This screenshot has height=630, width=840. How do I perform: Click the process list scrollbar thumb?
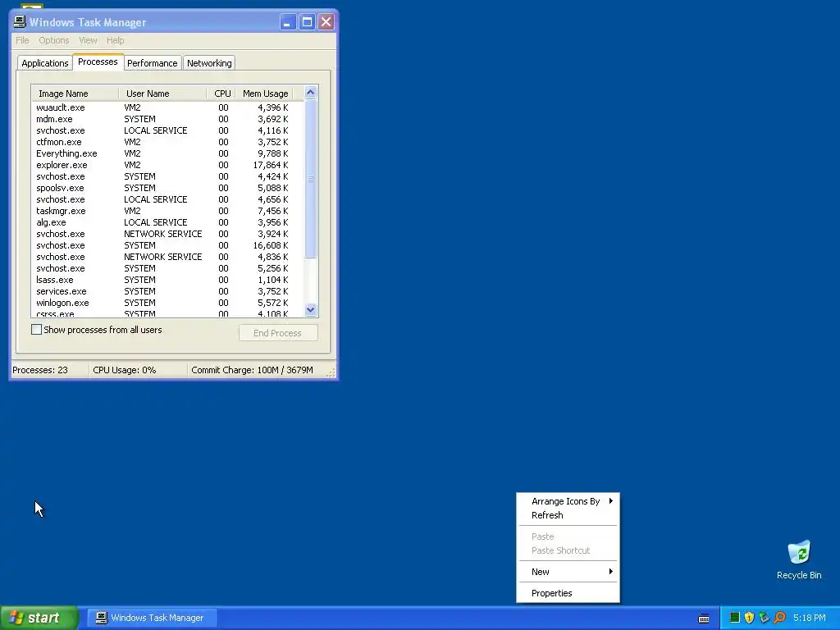[310, 179]
